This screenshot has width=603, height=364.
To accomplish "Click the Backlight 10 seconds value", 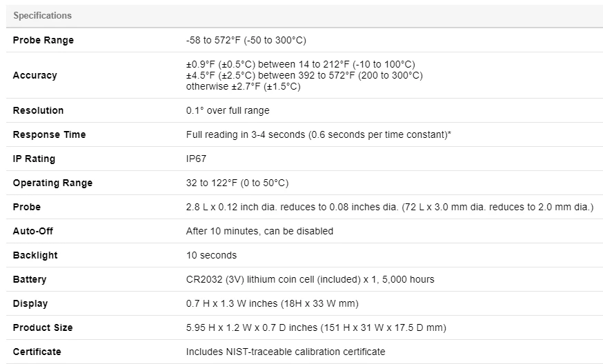I will [x=211, y=255].
